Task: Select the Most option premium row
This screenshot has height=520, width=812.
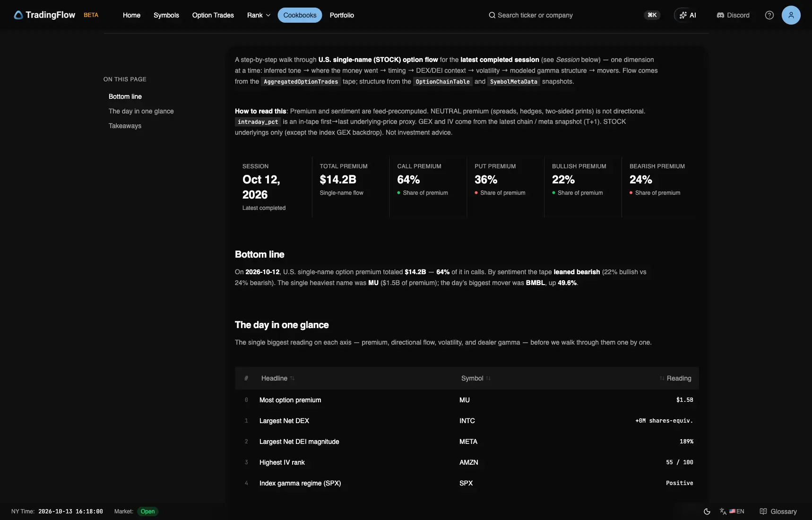Action: click(x=466, y=400)
